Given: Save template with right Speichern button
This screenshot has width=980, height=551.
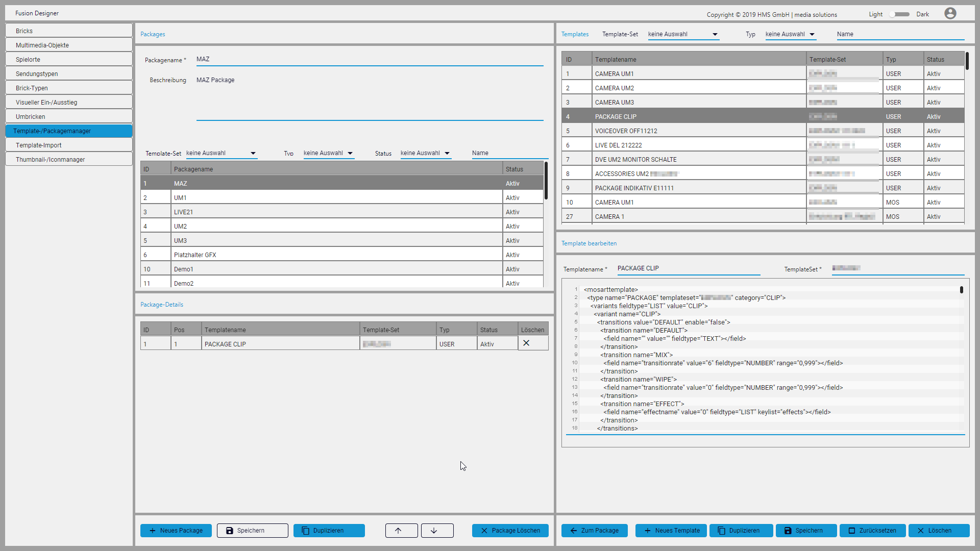Looking at the screenshot, I should [806, 531].
